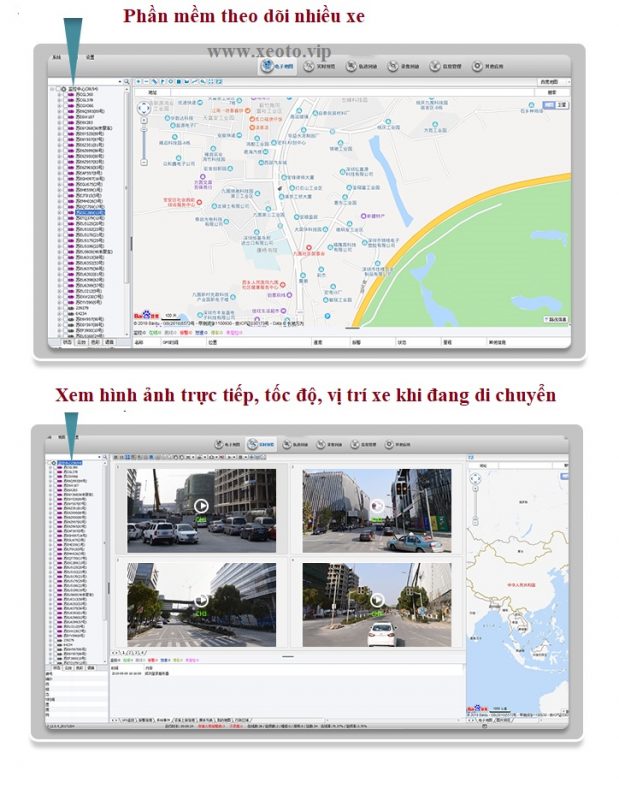619x800 pixels.
Task: Switch to the first tab below lower vehicle tree
Action: (x=56, y=668)
